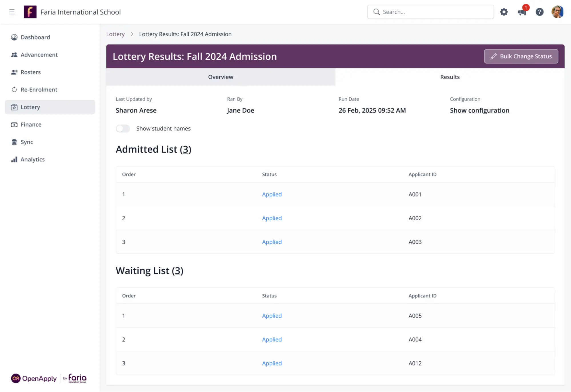Click the Analytics sidebar icon
The height and width of the screenshot is (392, 571).
click(14, 159)
